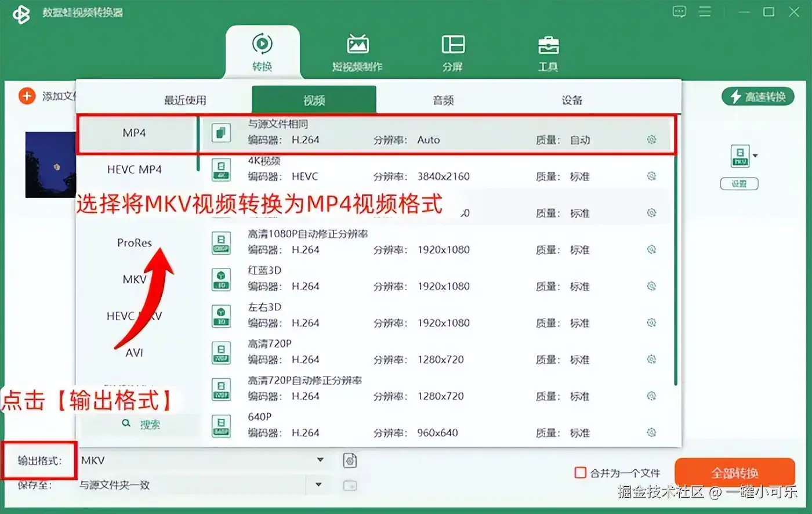The width and height of the screenshot is (812, 514).
Task: Open settings gear for 左右3D preset
Action: [x=651, y=323]
